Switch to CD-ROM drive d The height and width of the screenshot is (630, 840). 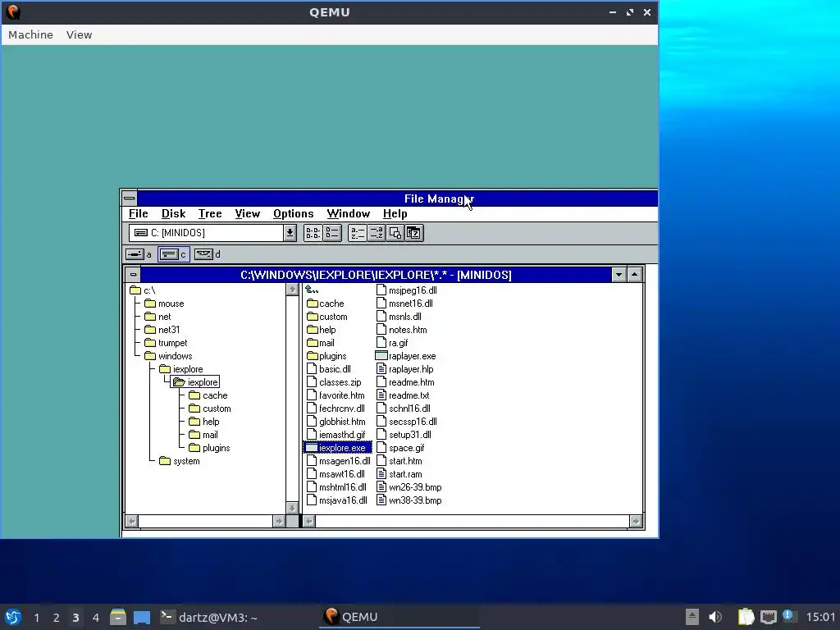point(208,254)
